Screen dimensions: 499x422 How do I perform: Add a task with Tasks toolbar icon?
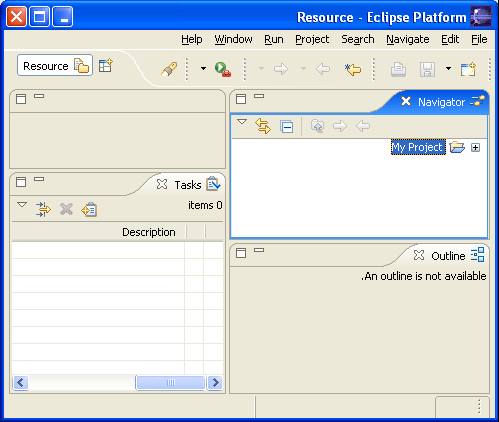tap(89, 210)
